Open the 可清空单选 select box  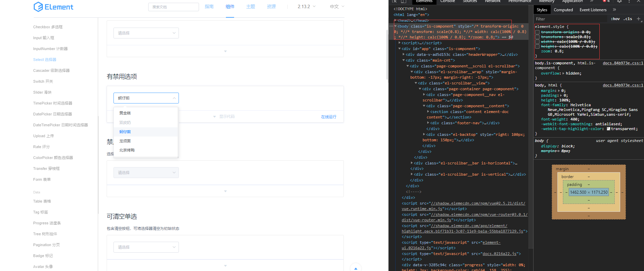(146, 247)
